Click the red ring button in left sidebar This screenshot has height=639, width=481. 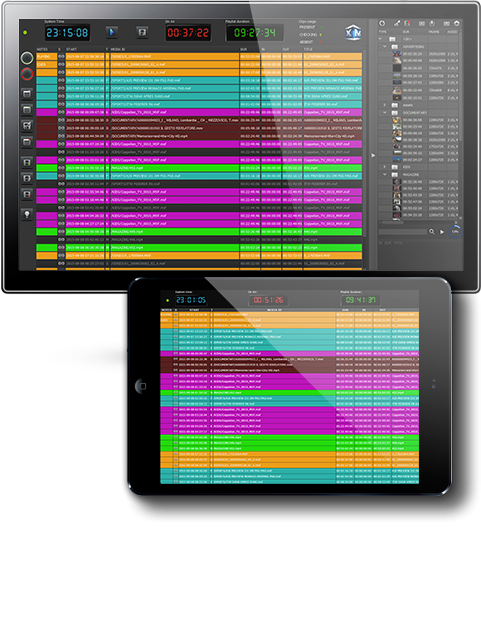pos(27,74)
